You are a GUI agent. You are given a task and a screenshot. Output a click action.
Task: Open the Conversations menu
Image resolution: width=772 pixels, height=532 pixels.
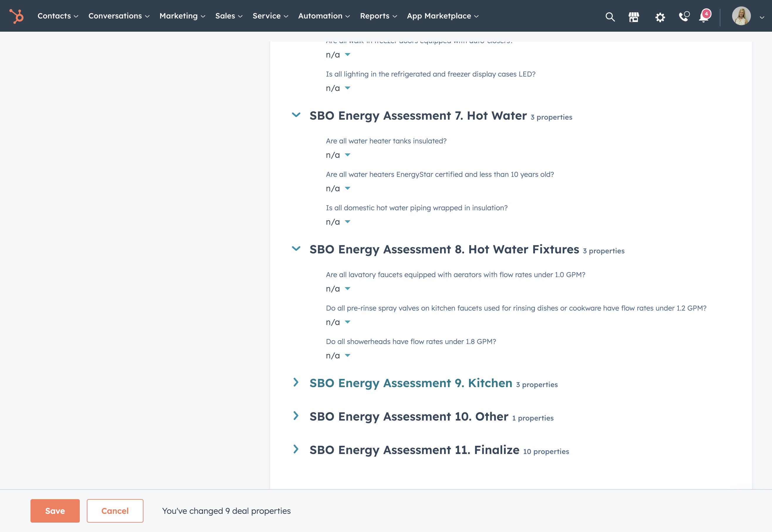(x=119, y=16)
